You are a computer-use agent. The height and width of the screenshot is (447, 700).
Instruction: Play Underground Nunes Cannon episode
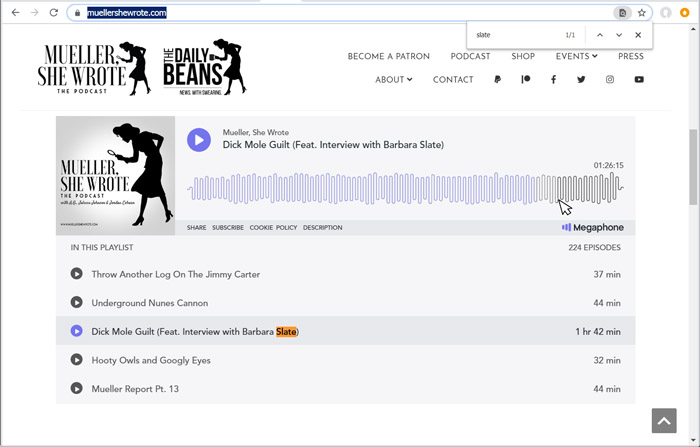(77, 302)
